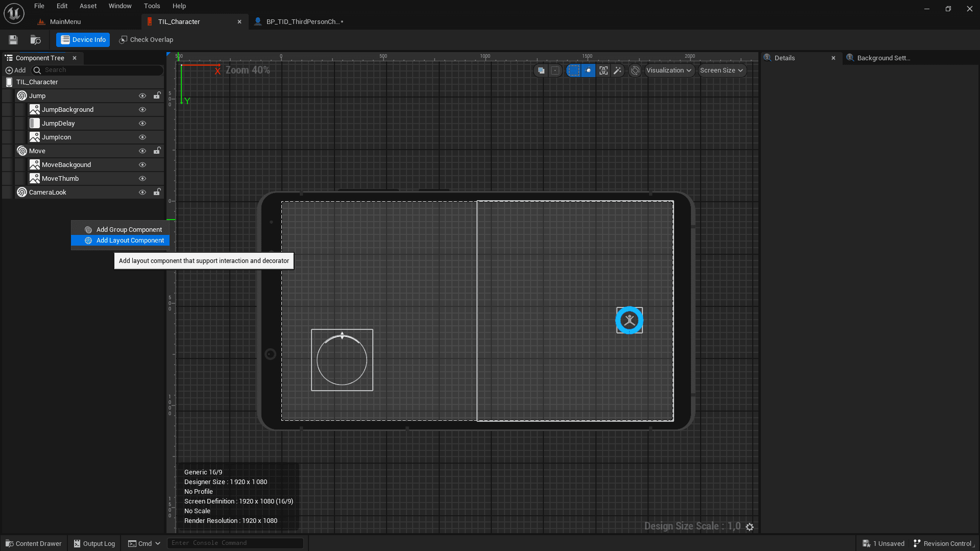Screen dimensions: 980x551
Task: Hide the JumpDelay component
Action: point(142,124)
